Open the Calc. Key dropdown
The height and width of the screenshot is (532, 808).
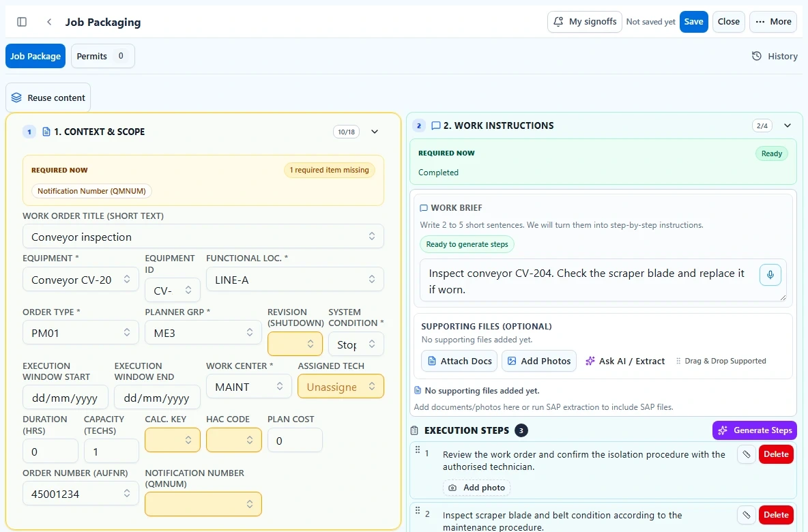coord(173,440)
